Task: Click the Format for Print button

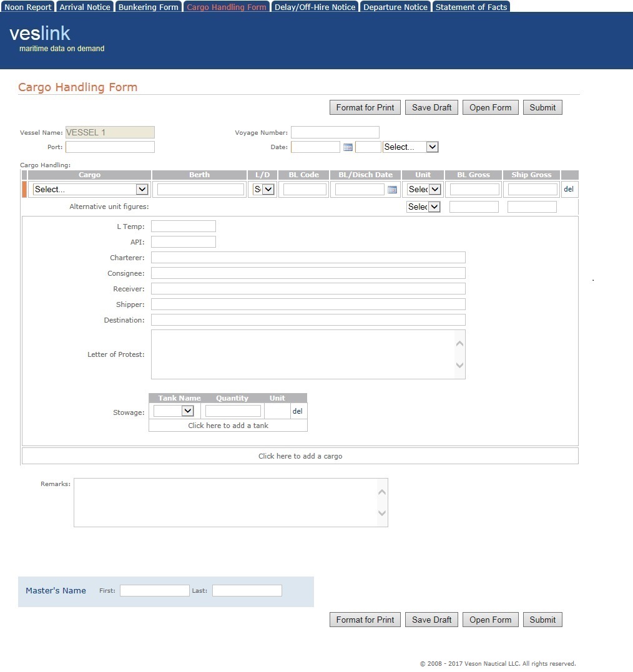Action: (365, 107)
